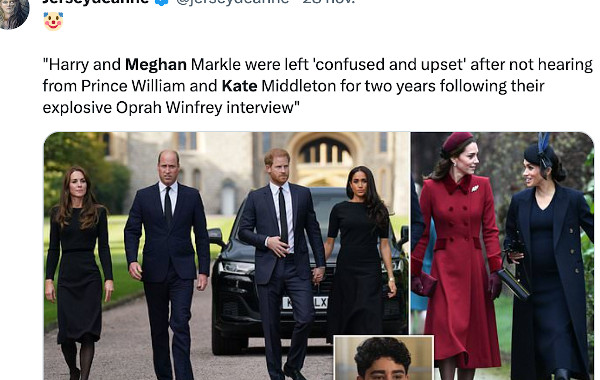
Task: Open the @ handle next to the badge
Action: (232, 2)
